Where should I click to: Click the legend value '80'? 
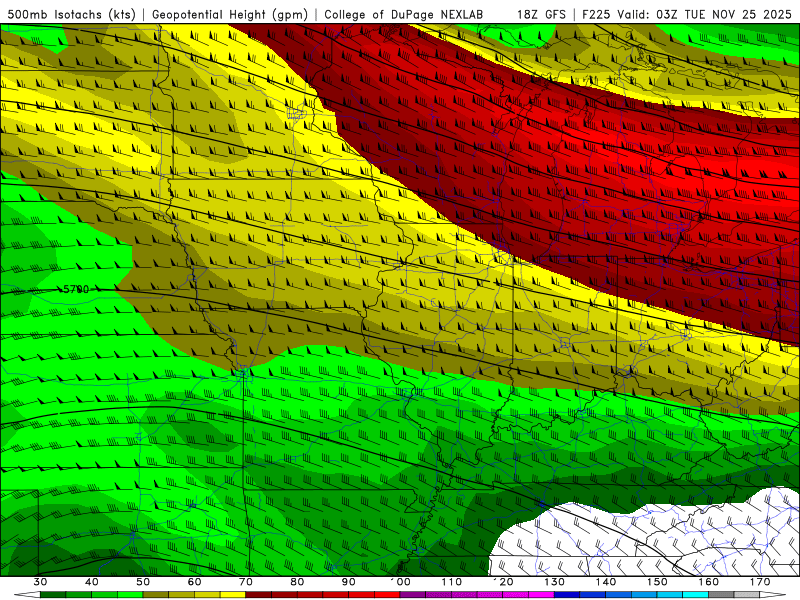point(297,582)
